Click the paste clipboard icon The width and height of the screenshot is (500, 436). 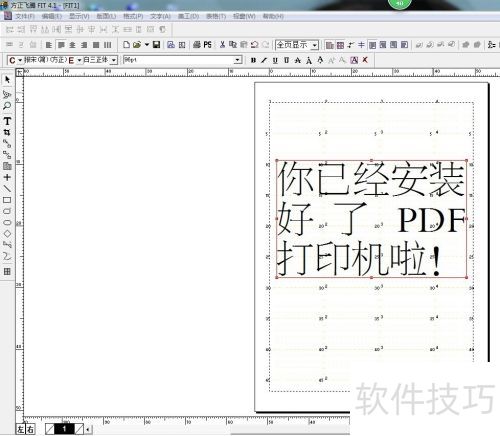tap(244, 44)
